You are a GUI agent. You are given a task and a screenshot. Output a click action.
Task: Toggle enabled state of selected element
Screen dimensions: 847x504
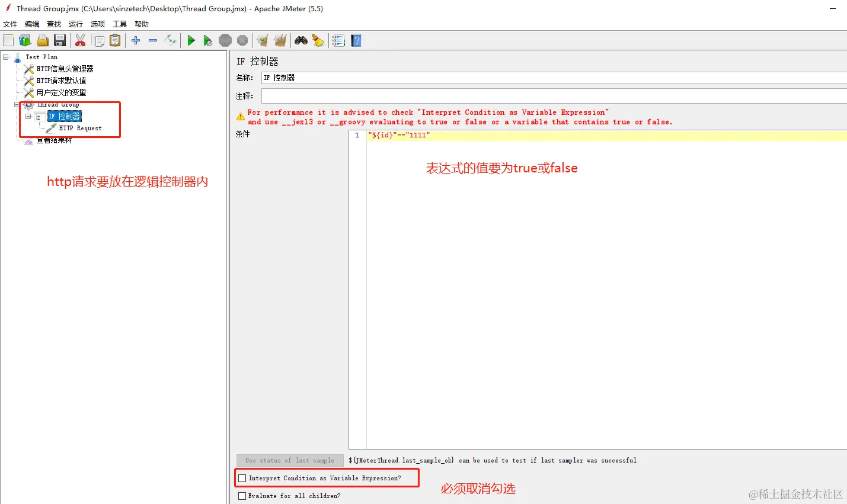click(170, 40)
